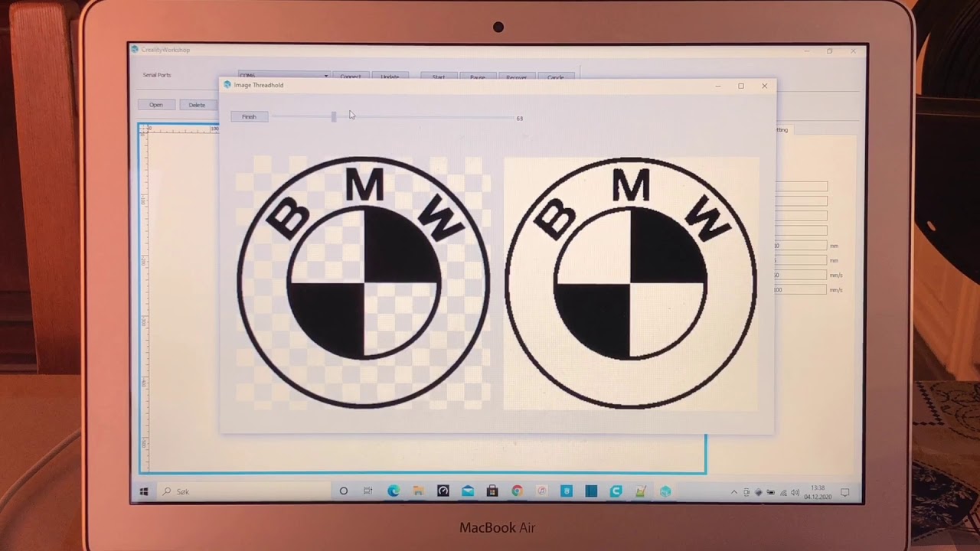Image resolution: width=980 pixels, height=551 pixels.
Task: Click Recover button in CrealityWorkshop window
Action: (x=517, y=77)
